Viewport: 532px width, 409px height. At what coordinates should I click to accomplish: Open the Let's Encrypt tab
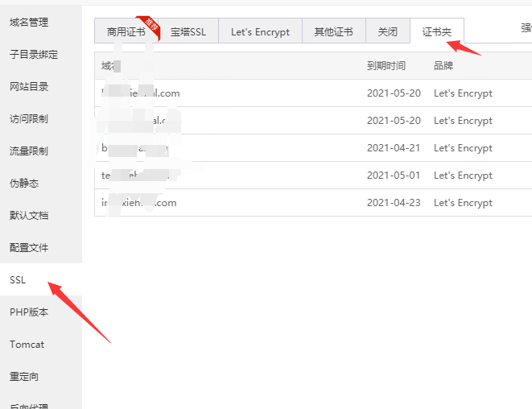[x=260, y=32]
